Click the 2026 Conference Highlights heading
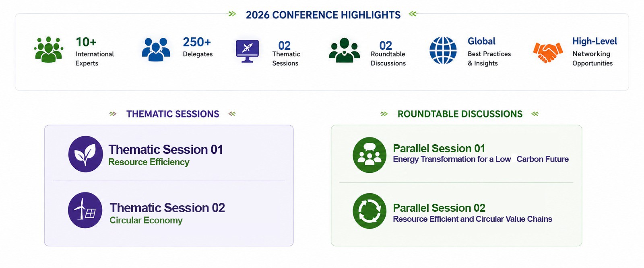Image resolution: width=644 pixels, height=268 pixels. 323,15
